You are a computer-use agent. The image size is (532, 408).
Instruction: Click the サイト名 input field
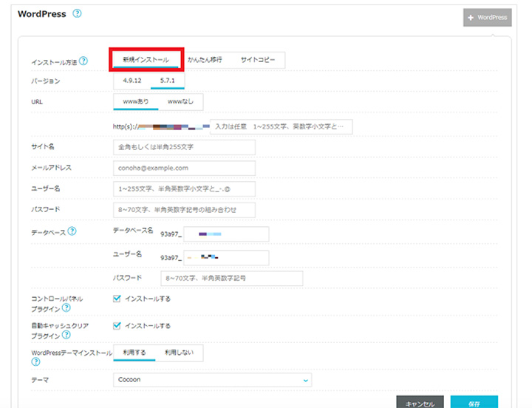point(184,147)
